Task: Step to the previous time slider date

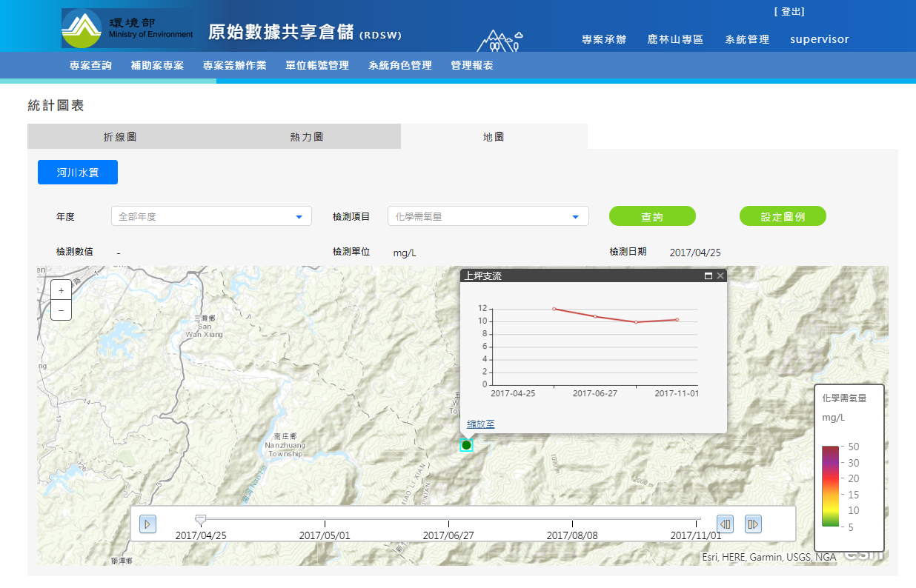Action: coord(725,524)
